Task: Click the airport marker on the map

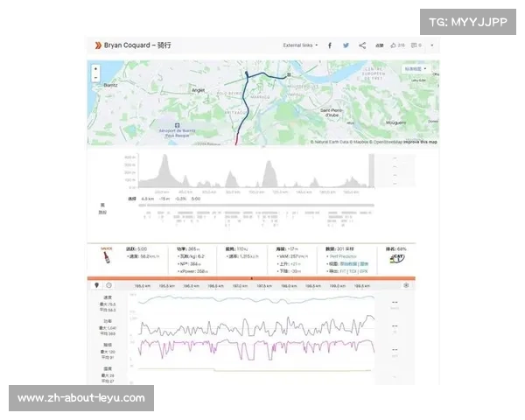Action: point(177,125)
